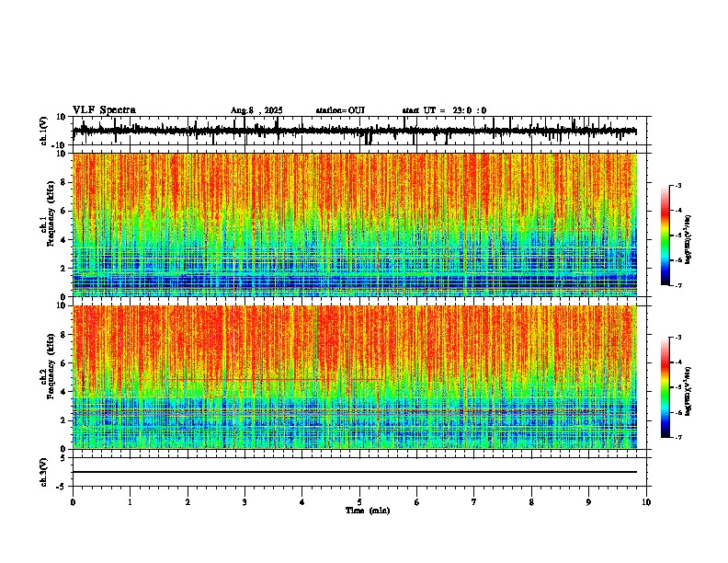
Task: Click the "ch.3(V)" axis label at bottom
Action: tap(44, 472)
